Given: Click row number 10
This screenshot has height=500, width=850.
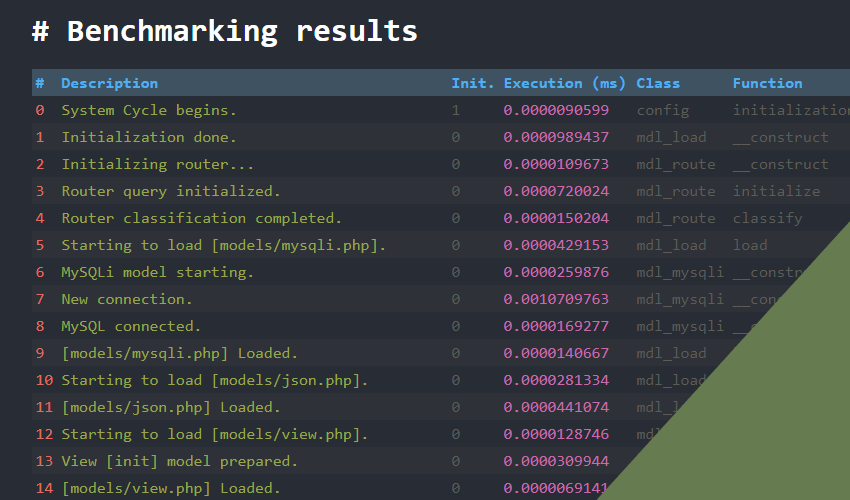Looking at the screenshot, I should (x=44, y=380).
